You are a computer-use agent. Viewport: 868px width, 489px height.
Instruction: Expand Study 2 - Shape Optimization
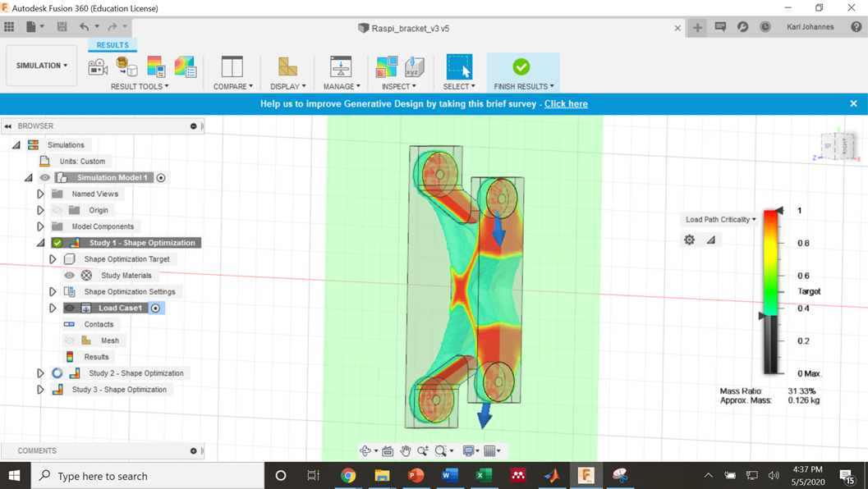40,372
